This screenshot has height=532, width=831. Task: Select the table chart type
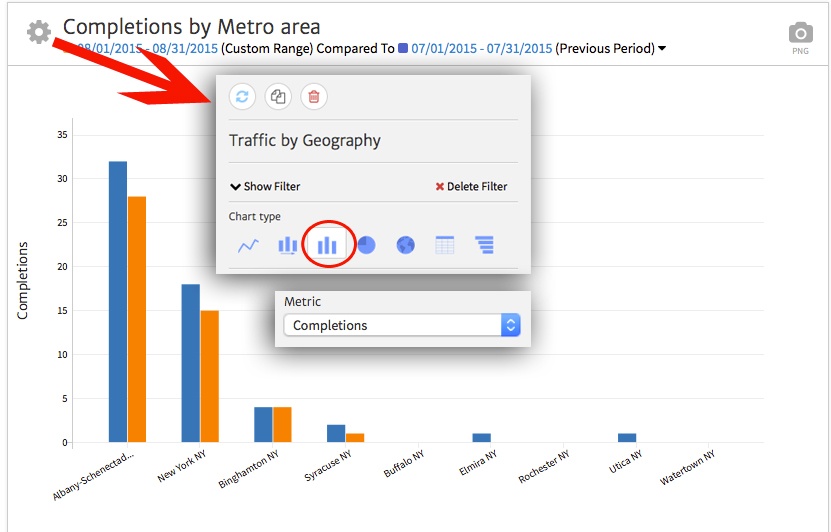pyautogui.click(x=445, y=245)
